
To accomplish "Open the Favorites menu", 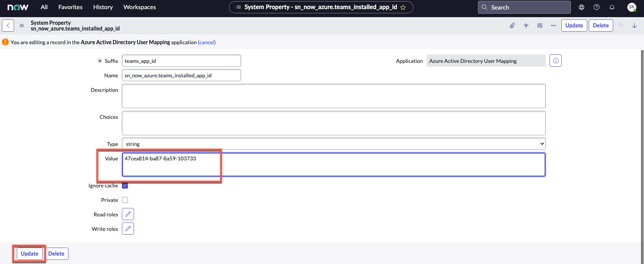I will click(x=70, y=7).
